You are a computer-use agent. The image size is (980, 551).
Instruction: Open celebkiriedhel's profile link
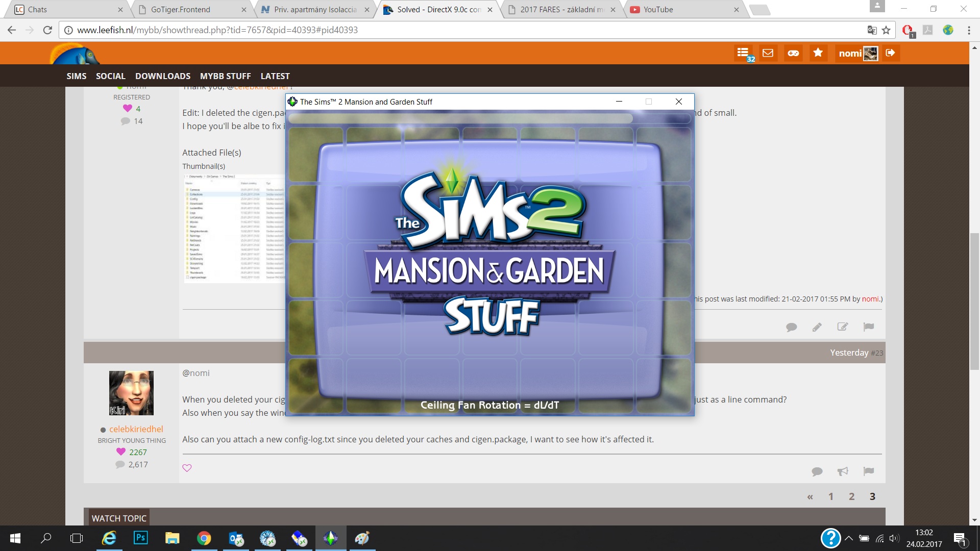[x=136, y=429]
